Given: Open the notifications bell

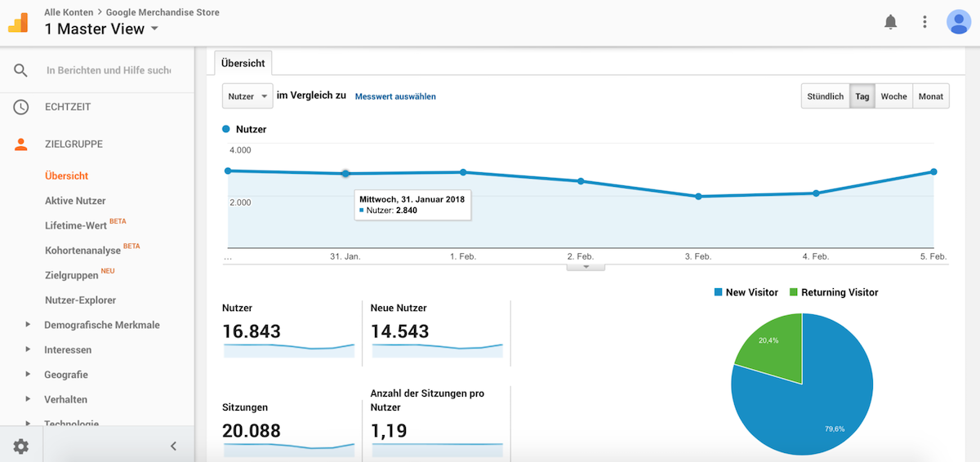Looking at the screenshot, I should pyautogui.click(x=890, y=22).
